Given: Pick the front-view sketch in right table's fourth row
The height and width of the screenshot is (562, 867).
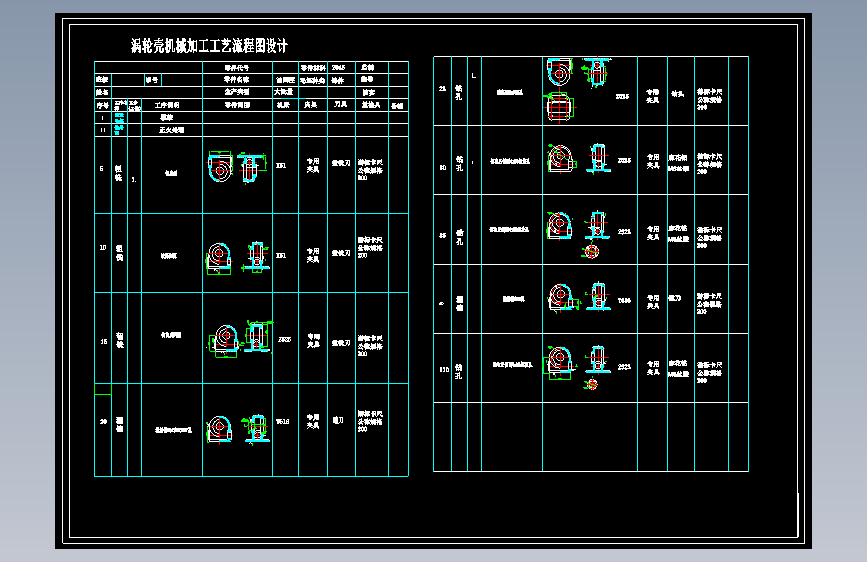Looking at the screenshot, I should pyautogui.click(x=562, y=297).
